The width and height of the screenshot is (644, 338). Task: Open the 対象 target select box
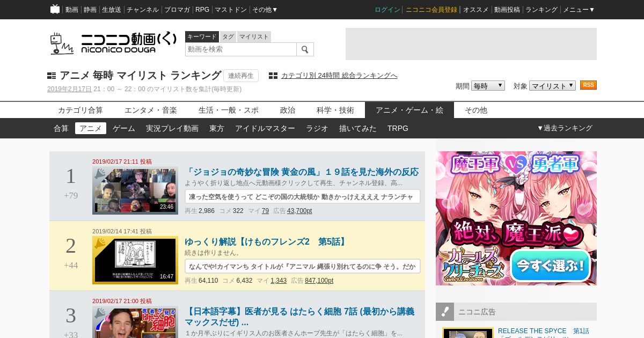[x=552, y=86]
